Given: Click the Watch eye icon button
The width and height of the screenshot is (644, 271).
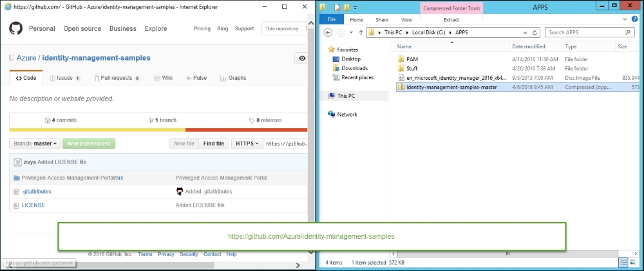Looking at the screenshot, I should [x=301, y=59].
